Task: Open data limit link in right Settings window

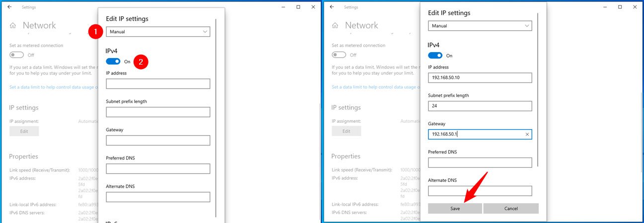Action: (376, 87)
